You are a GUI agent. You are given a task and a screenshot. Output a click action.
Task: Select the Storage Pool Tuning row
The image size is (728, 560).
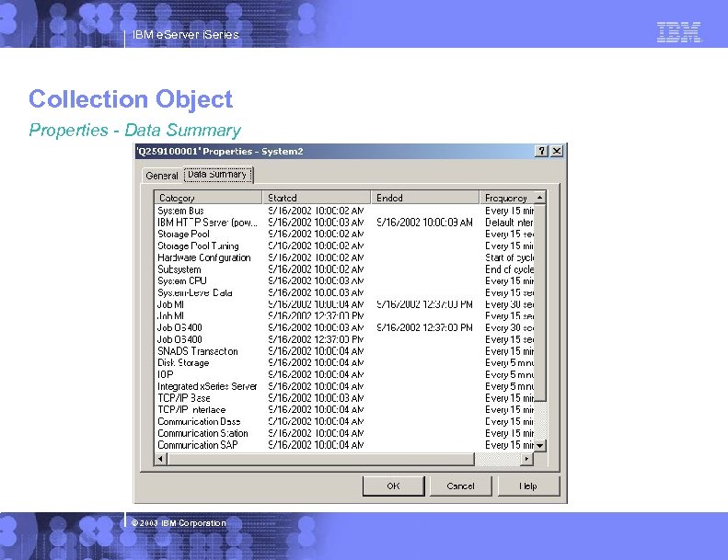click(344, 246)
